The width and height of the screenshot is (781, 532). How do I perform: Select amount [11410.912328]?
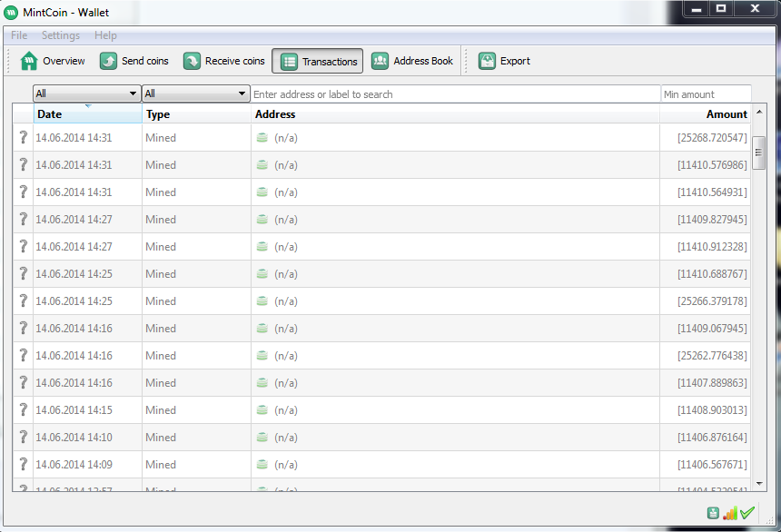point(712,247)
